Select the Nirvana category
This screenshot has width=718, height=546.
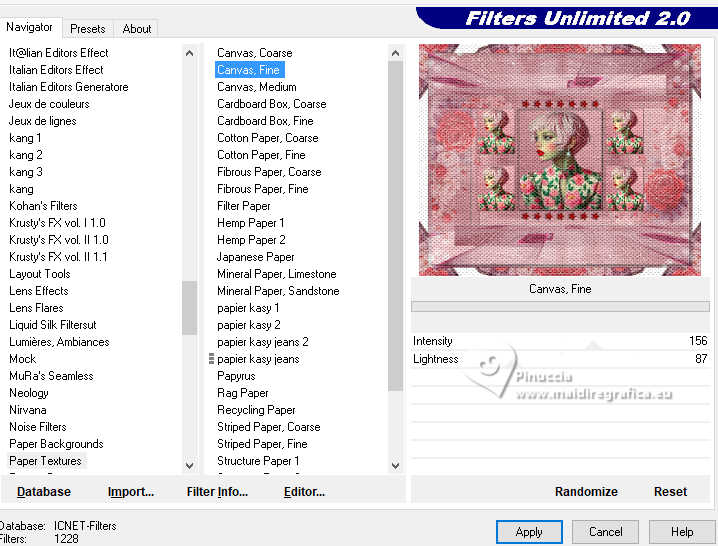tap(28, 410)
